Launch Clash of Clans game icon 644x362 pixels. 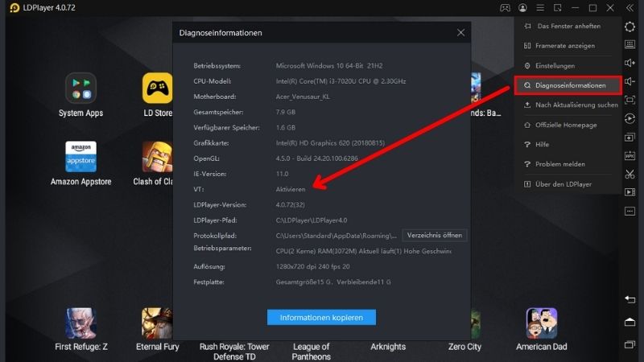(x=157, y=157)
